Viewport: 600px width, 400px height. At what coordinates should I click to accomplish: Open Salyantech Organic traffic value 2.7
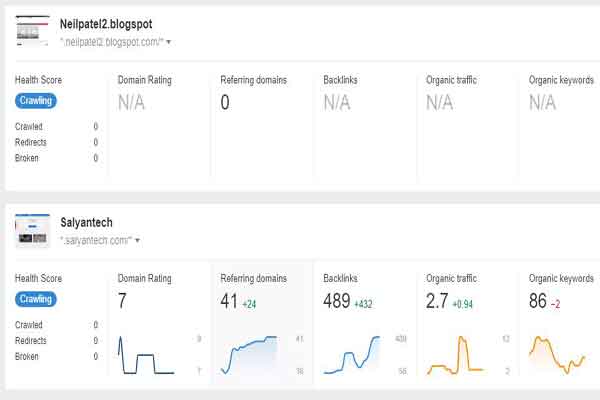pyautogui.click(x=437, y=301)
